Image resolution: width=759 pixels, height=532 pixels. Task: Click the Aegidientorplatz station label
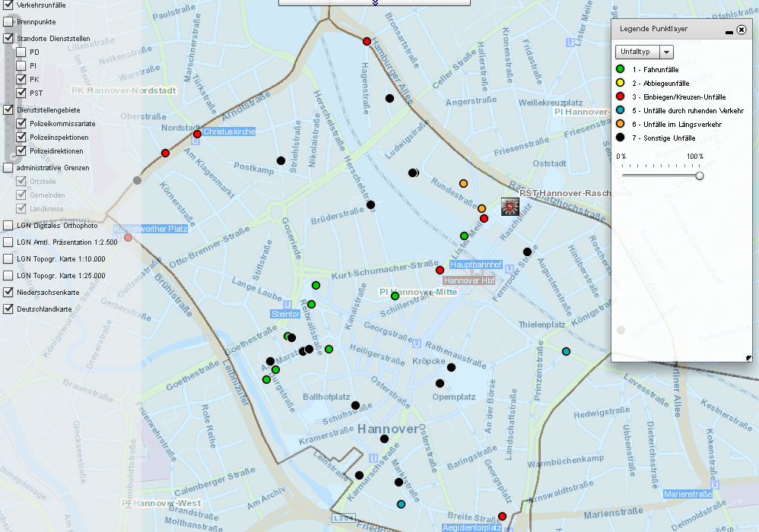472,527
